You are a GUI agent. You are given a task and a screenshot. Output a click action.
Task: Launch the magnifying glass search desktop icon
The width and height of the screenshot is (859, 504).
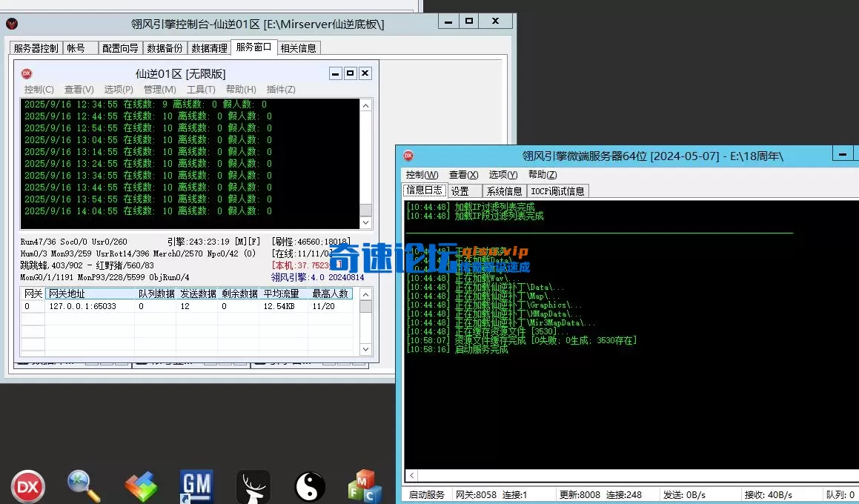pos(84,486)
